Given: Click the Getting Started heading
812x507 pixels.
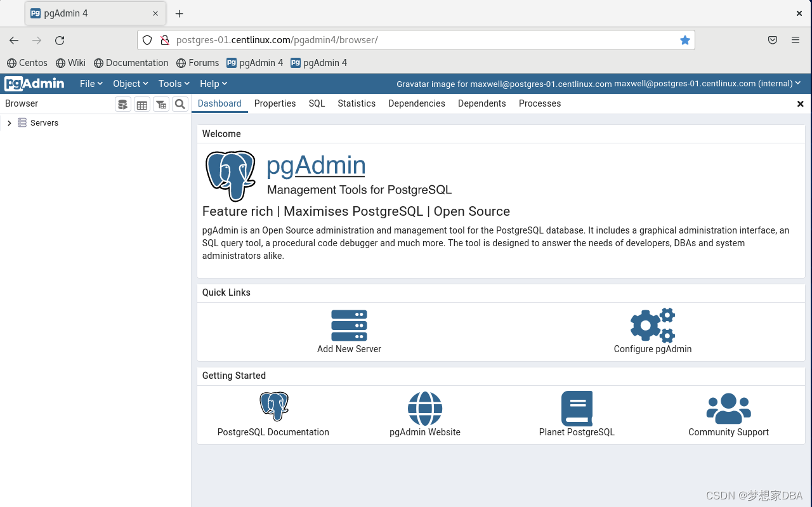Looking at the screenshot, I should 234,376.
